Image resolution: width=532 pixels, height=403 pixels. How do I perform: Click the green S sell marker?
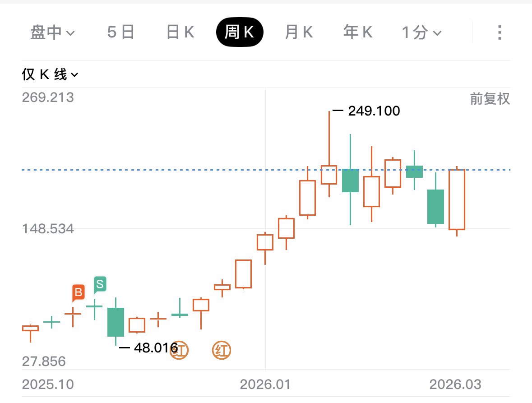pos(100,284)
